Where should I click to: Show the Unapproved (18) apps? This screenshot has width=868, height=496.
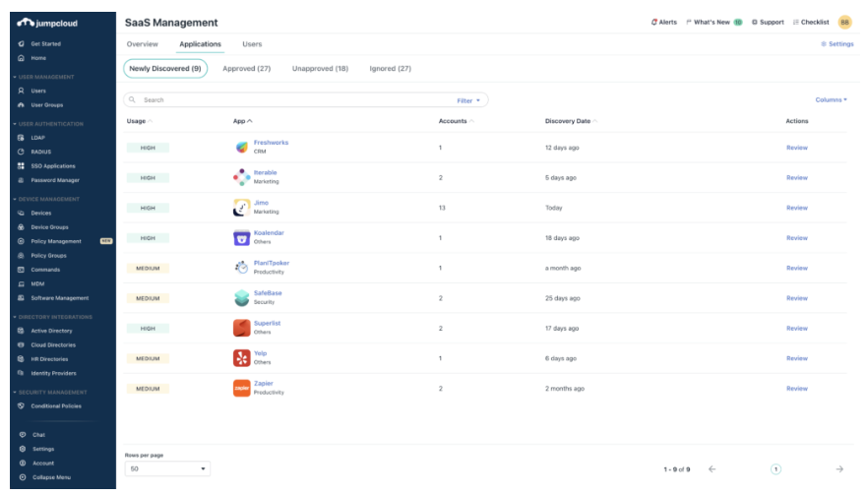[x=320, y=69]
